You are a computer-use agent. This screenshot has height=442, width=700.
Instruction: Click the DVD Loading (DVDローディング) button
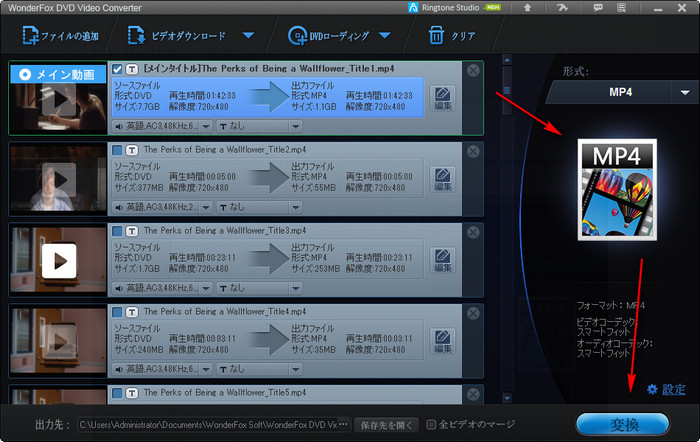point(329,35)
